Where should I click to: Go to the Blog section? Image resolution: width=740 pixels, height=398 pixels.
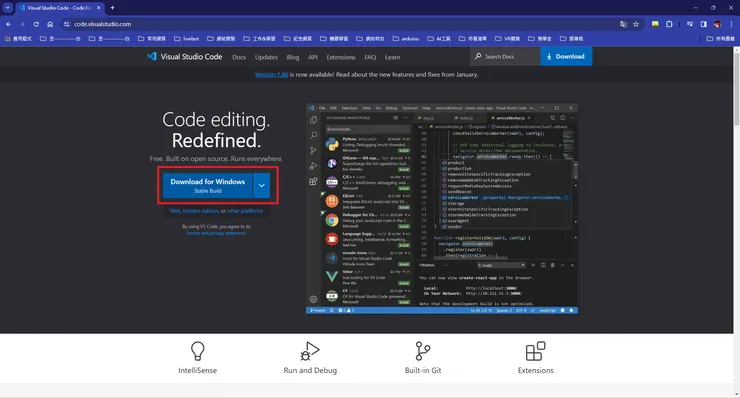(293, 57)
